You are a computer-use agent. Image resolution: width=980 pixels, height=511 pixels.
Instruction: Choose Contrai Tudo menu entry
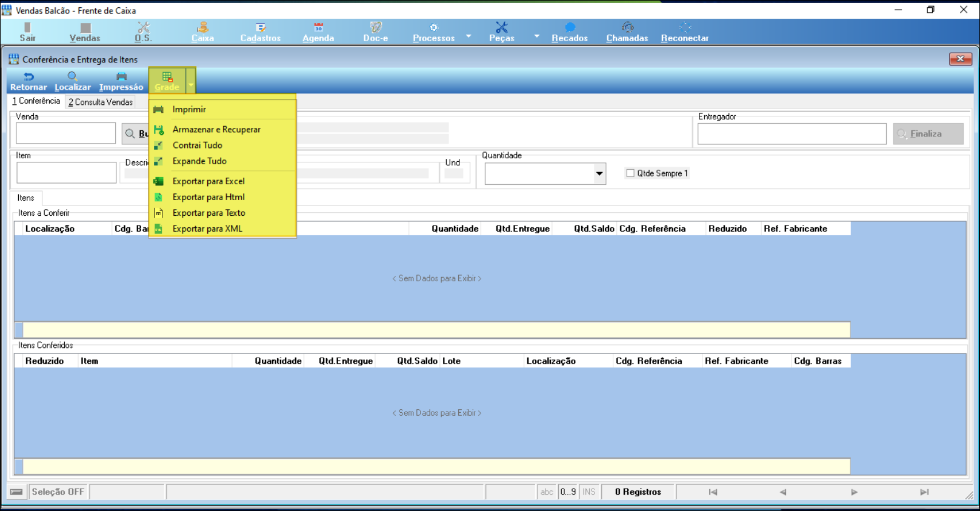point(198,145)
